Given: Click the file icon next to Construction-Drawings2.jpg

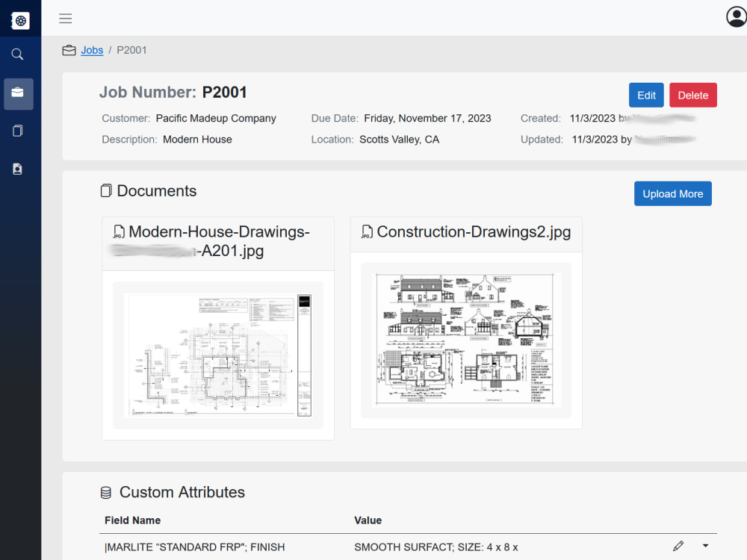Looking at the screenshot, I should [x=365, y=231].
